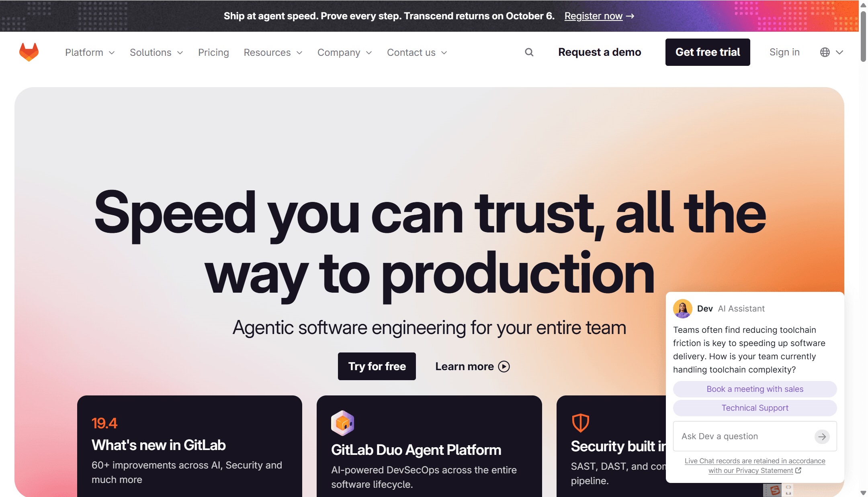Viewport: 868px width, 497px height.
Task: Expand the Solutions dropdown menu
Action: [x=157, y=53]
